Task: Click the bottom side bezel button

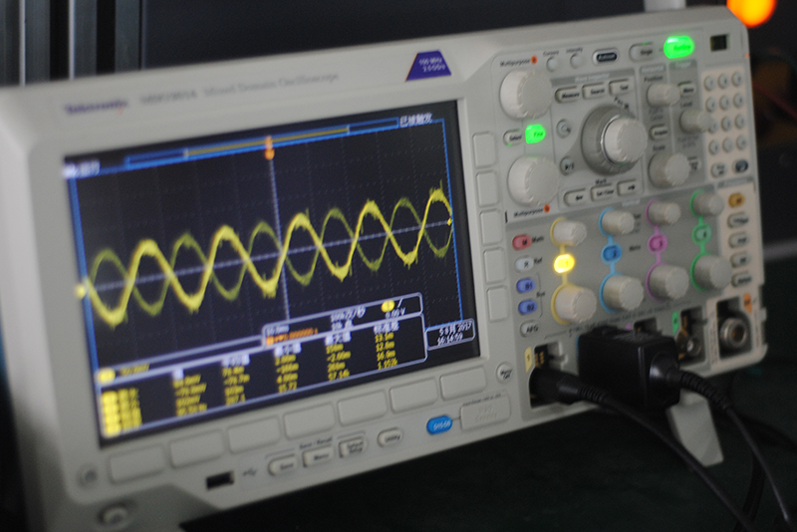Action: pyautogui.click(x=498, y=303)
